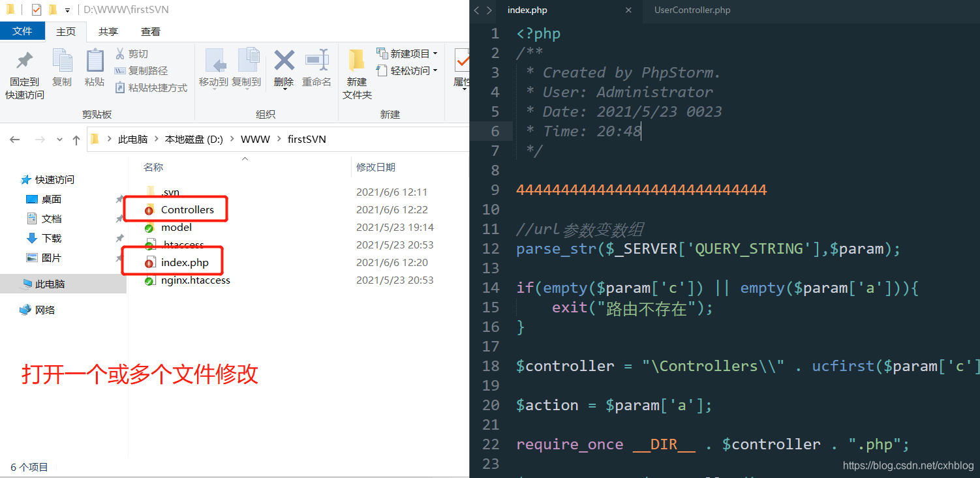Screen dimensions: 980x478
Task: Select the nginx.htaccess file icon
Action: point(150,280)
